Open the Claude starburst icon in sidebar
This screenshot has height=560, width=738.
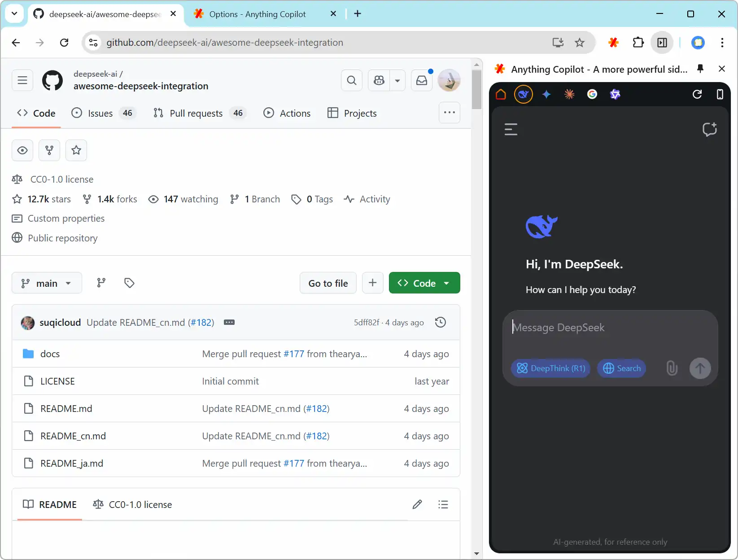click(569, 94)
